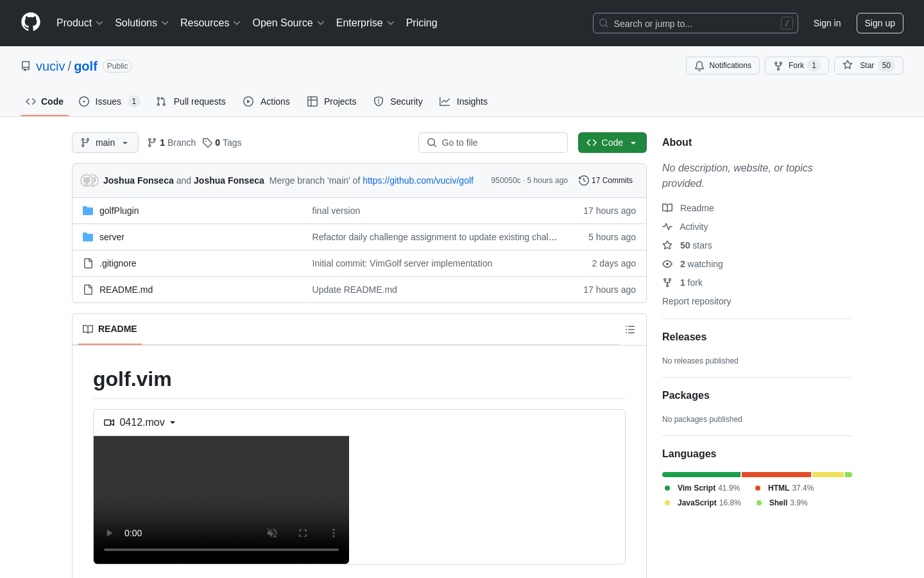Screen dimensions: 924x578
Task: Open the Security tab
Action: click(398, 101)
